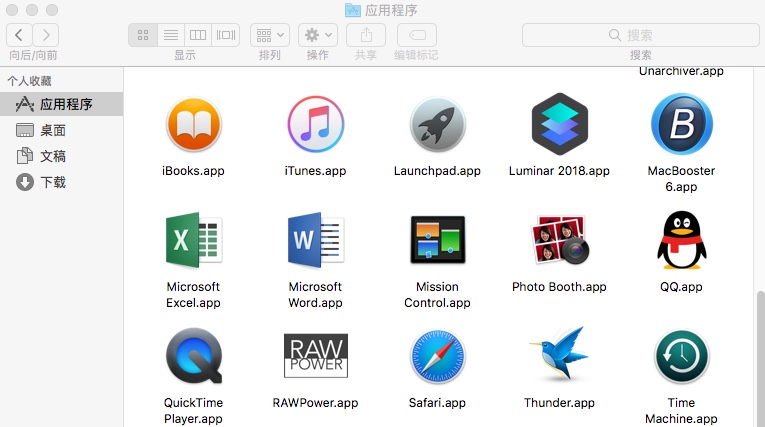
Task: Click the RAWPower.app name label
Action: pyautogui.click(x=315, y=403)
